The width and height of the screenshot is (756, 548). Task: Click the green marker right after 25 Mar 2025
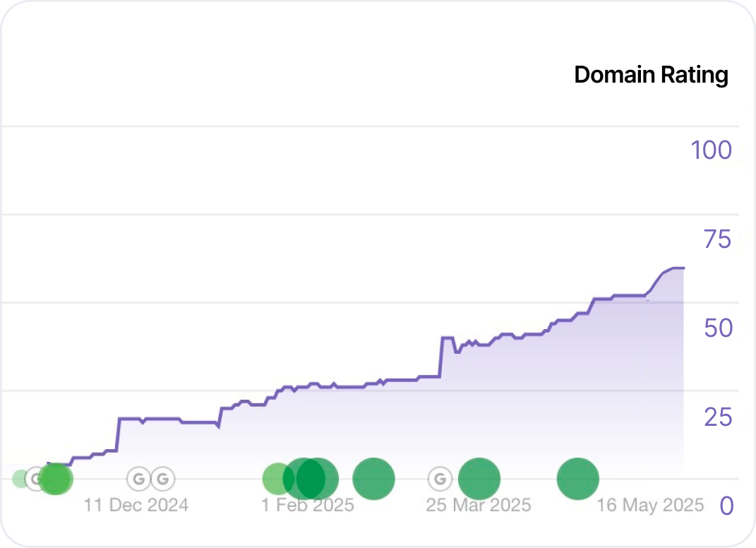point(479,478)
